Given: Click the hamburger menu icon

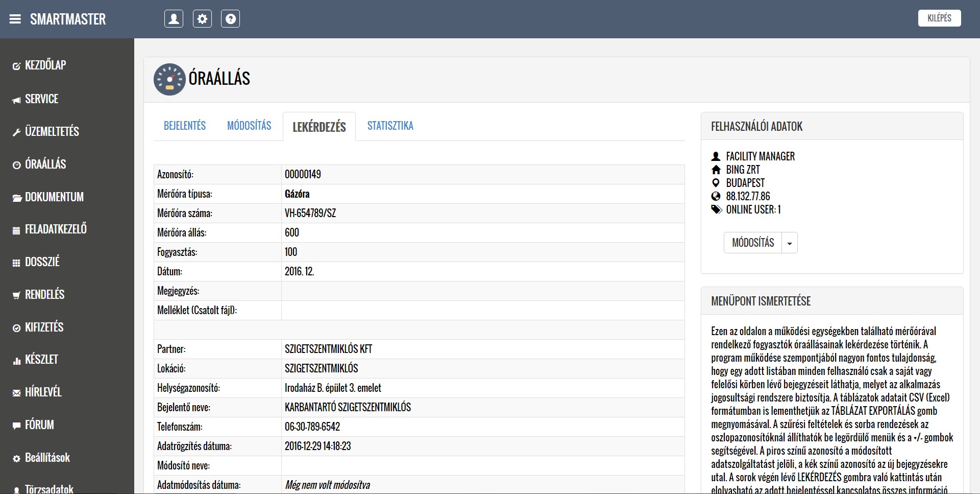Looking at the screenshot, I should coord(15,19).
